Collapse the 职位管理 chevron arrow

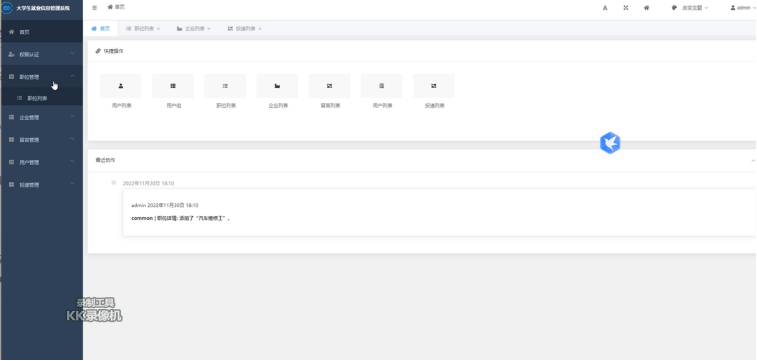click(x=72, y=76)
